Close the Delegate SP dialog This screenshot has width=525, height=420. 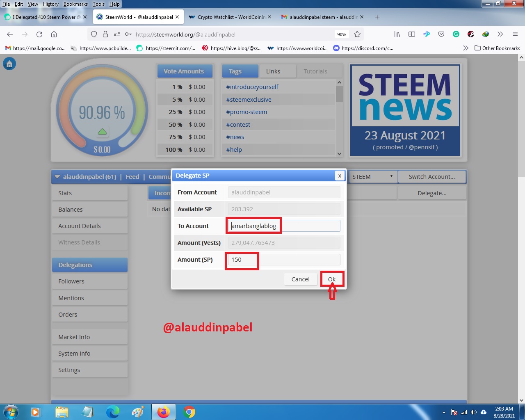point(340,176)
